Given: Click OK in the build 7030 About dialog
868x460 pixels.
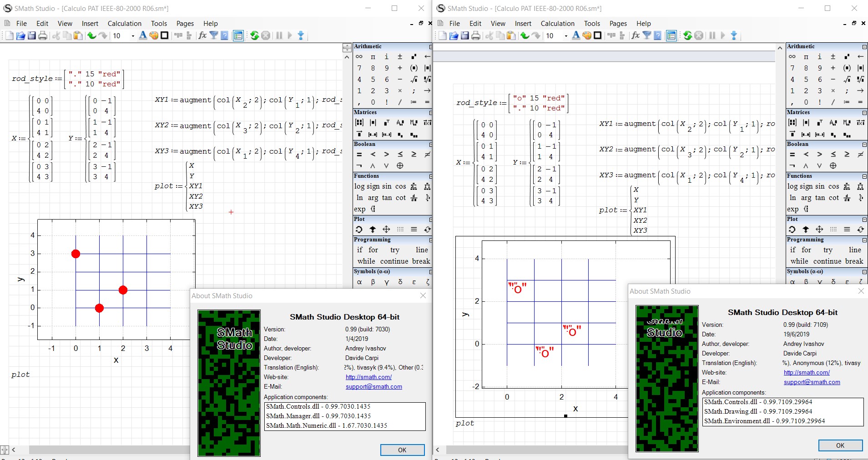Looking at the screenshot, I should point(402,450).
